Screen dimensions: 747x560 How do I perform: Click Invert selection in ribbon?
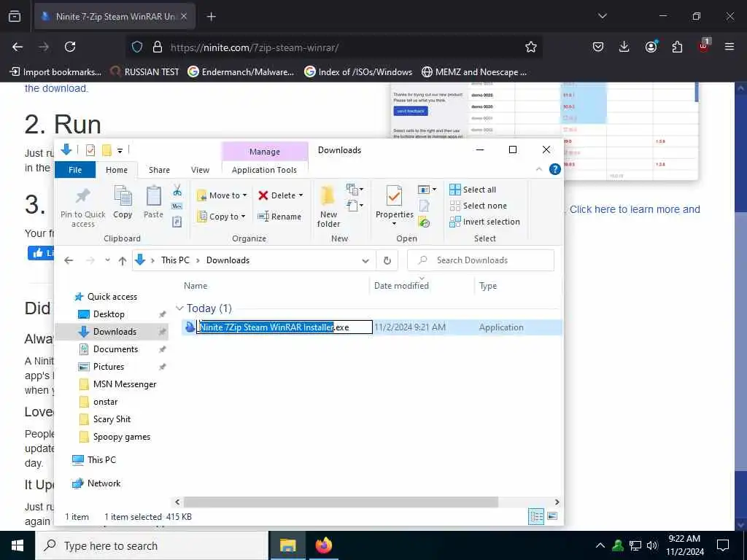click(484, 222)
